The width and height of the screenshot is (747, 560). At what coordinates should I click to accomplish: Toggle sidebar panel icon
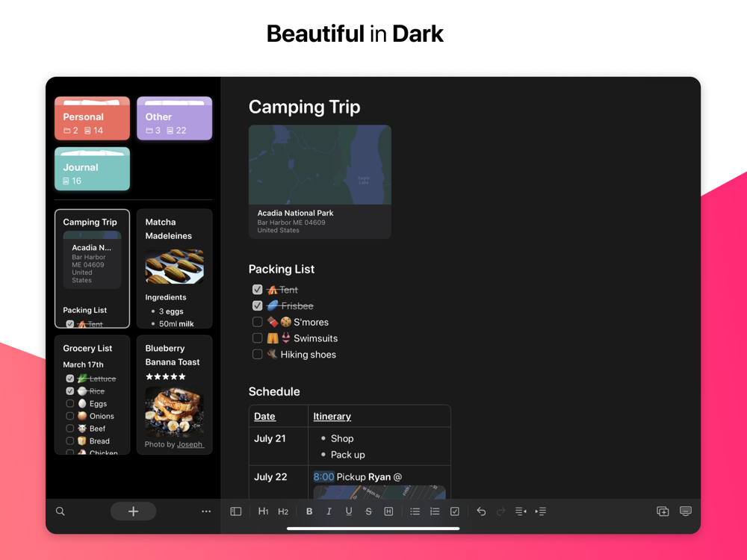[x=236, y=511]
